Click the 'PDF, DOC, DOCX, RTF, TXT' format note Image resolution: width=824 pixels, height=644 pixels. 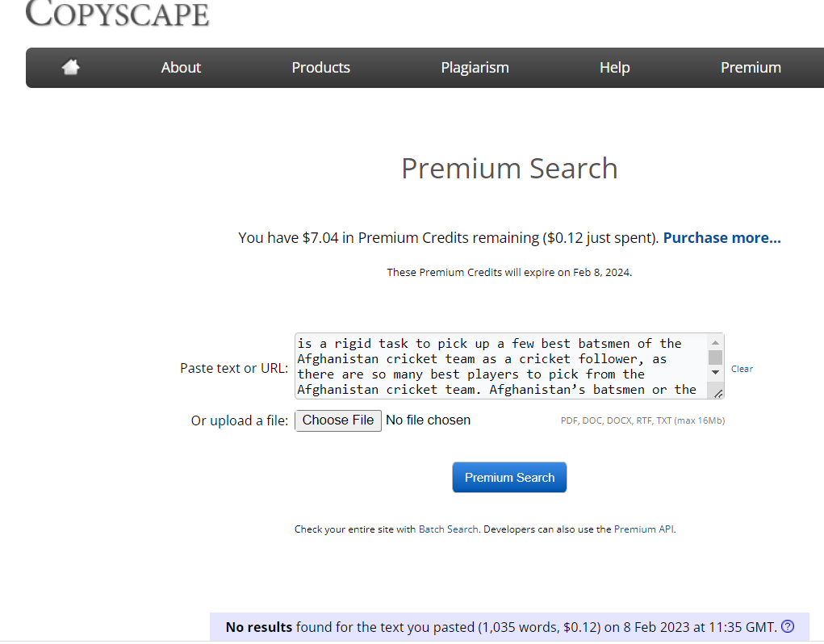(642, 420)
